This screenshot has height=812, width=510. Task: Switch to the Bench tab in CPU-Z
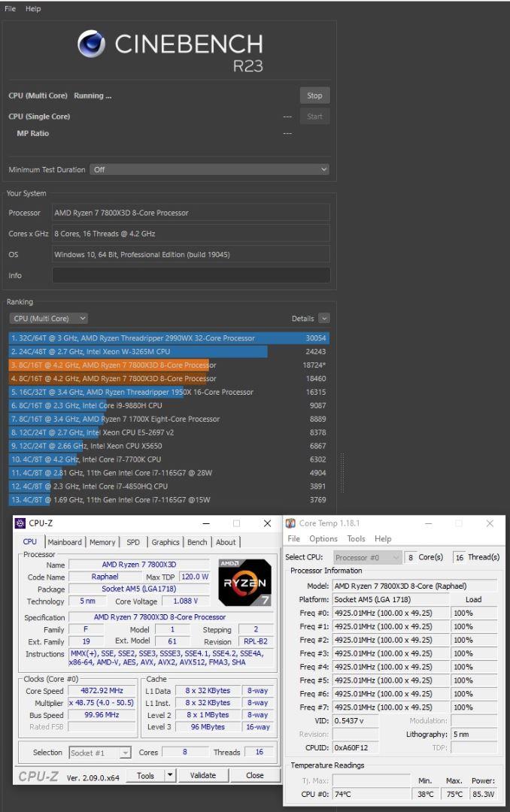[x=197, y=542]
